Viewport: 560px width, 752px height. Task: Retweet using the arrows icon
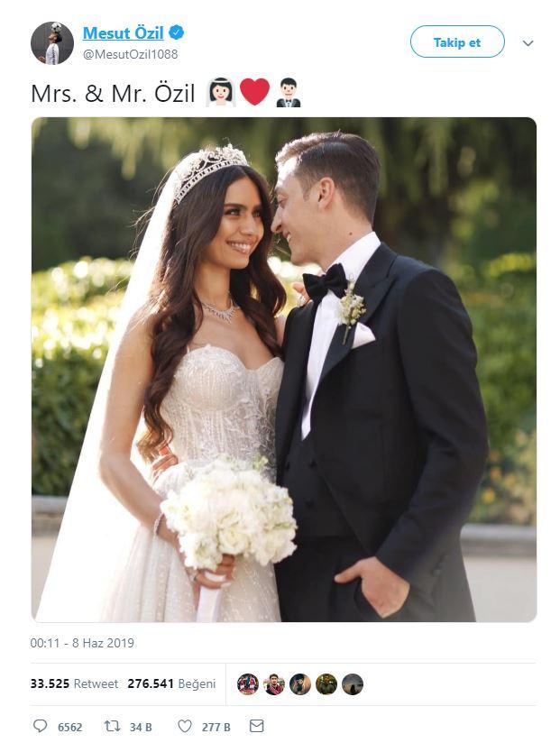(112, 726)
